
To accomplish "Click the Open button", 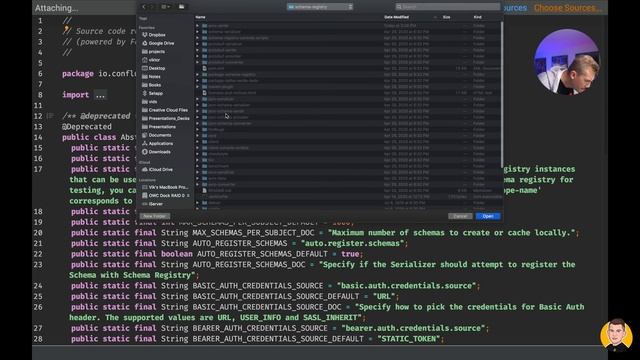I will click(x=488, y=216).
